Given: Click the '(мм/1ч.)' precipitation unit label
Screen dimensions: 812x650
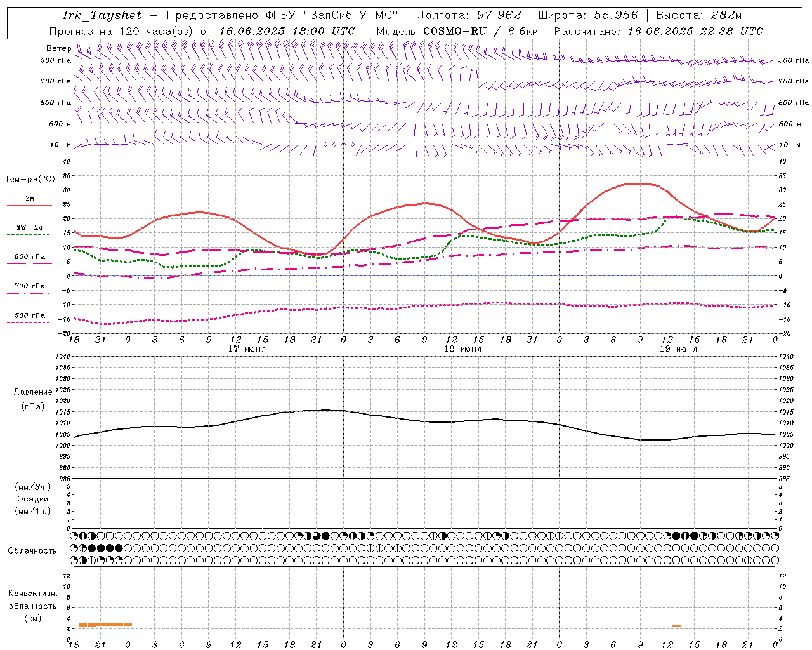Looking at the screenshot, I should (x=33, y=511).
